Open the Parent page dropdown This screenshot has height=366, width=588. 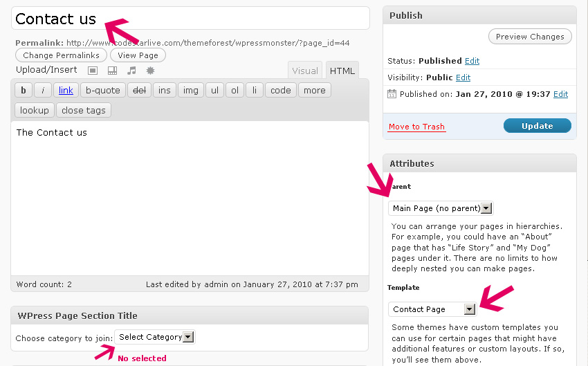[x=441, y=208]
